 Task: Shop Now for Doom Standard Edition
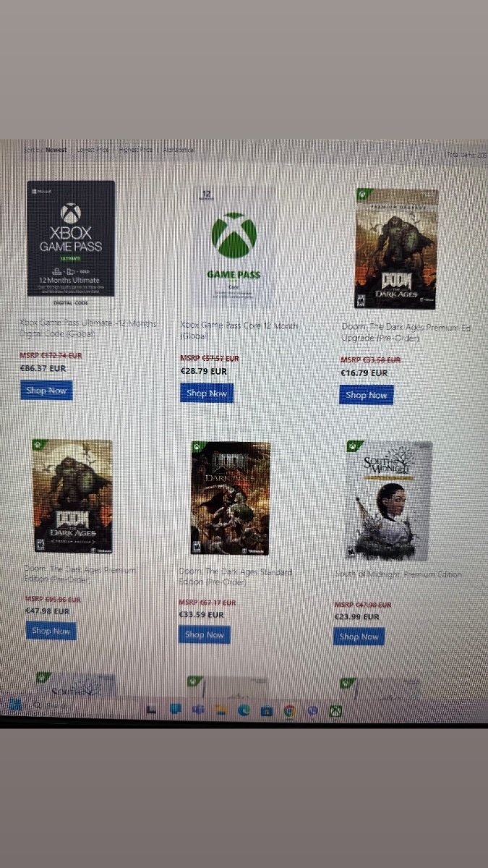[205, 634]
